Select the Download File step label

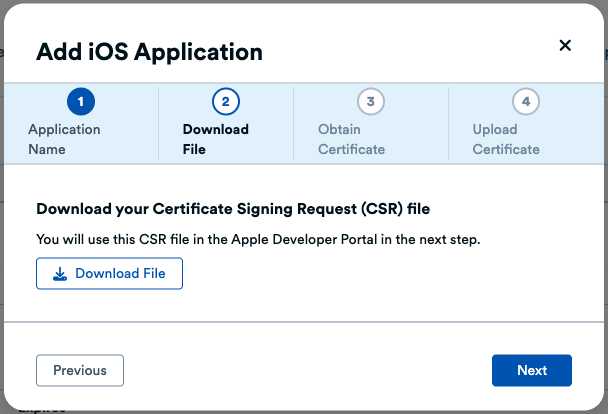click(x=215, y=140)
